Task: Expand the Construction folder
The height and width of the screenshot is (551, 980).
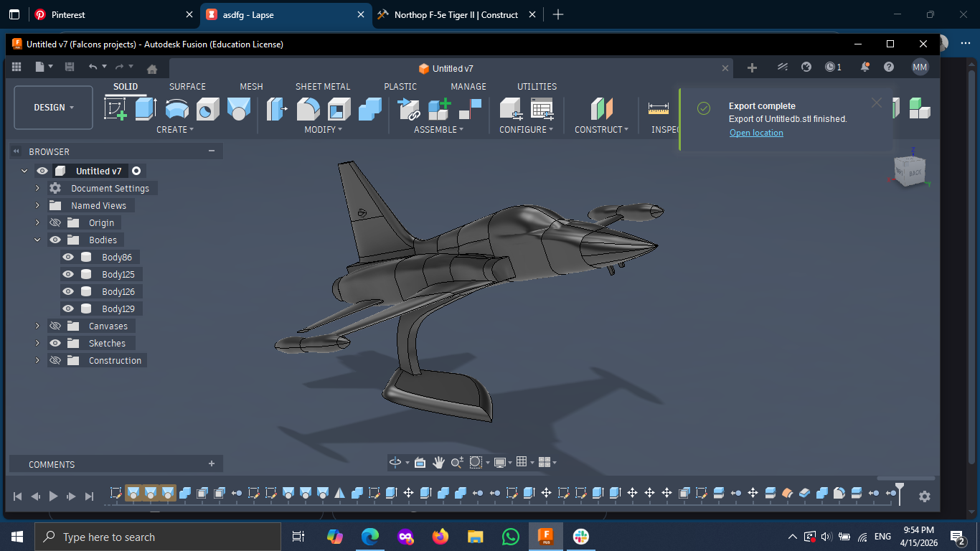Action: (37, 360)
